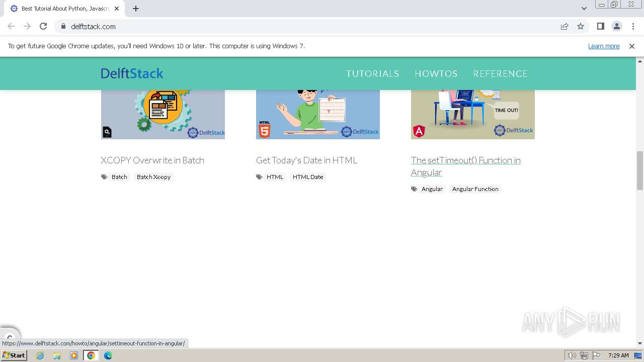Reload the delftstack.com page
This screenshot has height=362, width=644.
pos(43,26)
